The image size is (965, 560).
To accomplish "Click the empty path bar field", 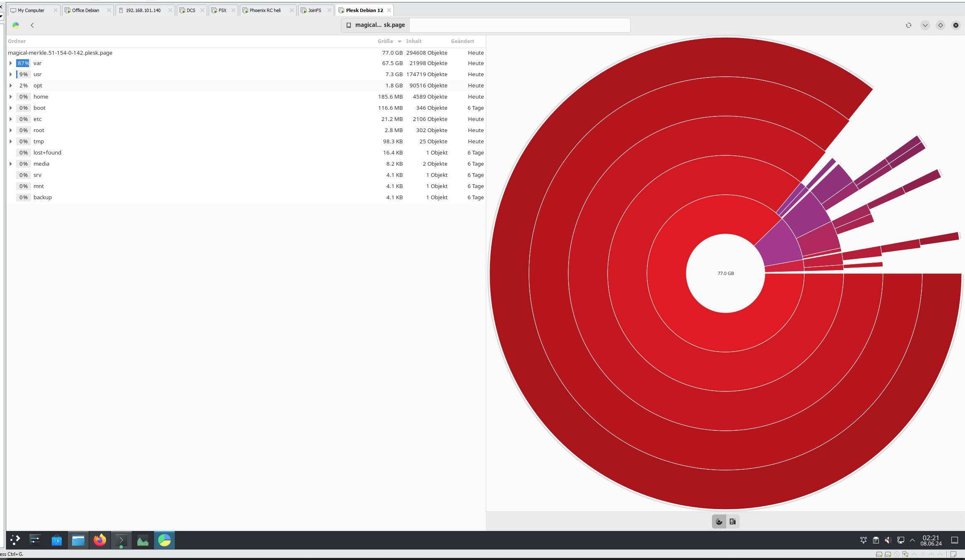I will point(520,25).
